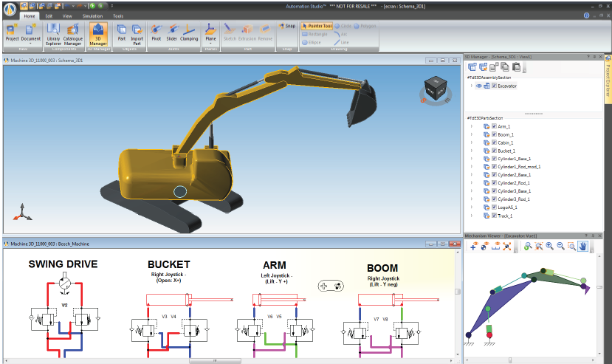The width and height of the screenshot is (612, 364).
Task: Open the Catalogue Manager
Action: coord(73,32)
